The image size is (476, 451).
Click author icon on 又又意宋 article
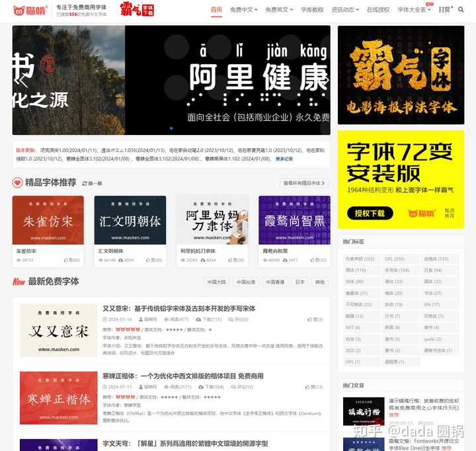coord(141,319)
